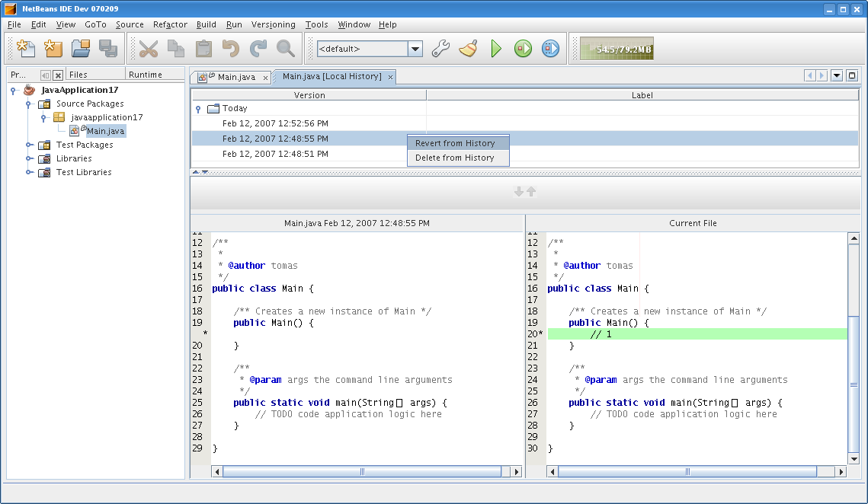The width and height of the screenshot is (868, 504).
Task: Collapse the JavaApplication17 project node
Action: 13,90
